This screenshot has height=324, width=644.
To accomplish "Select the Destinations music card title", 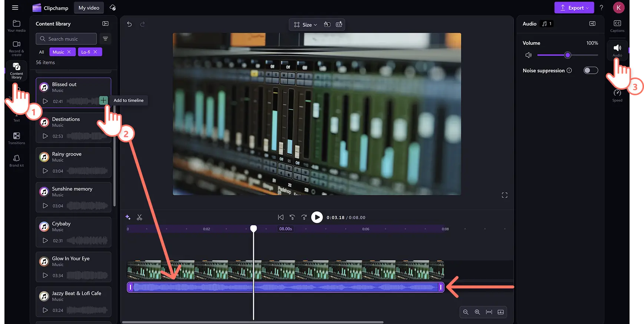I will tap(66, 119).
